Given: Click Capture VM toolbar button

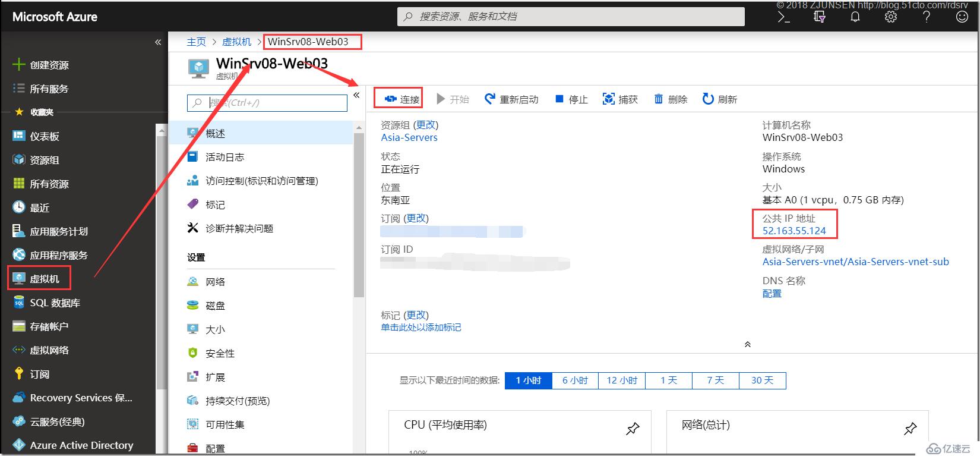Looking at the screenshot, I should [x=620, y=99].
